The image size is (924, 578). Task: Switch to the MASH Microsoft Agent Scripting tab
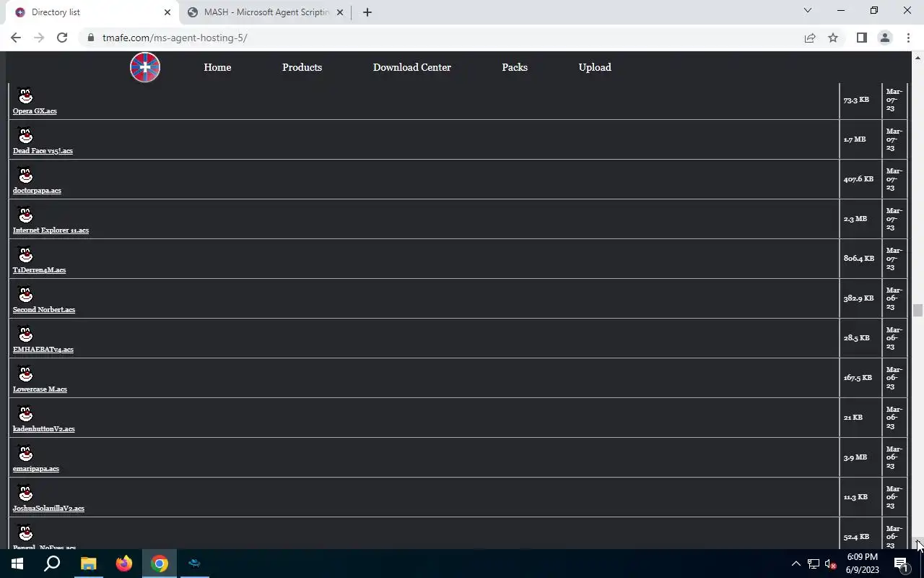point(266,12)
